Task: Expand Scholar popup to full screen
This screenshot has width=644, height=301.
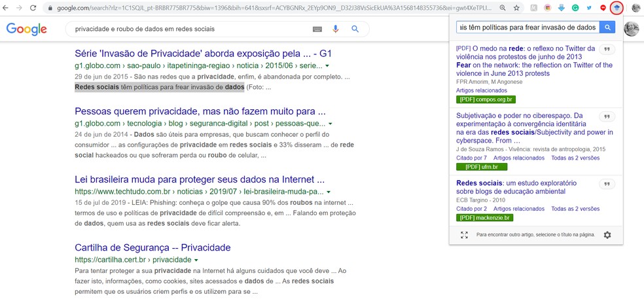Action: click(x=464, y=235)
